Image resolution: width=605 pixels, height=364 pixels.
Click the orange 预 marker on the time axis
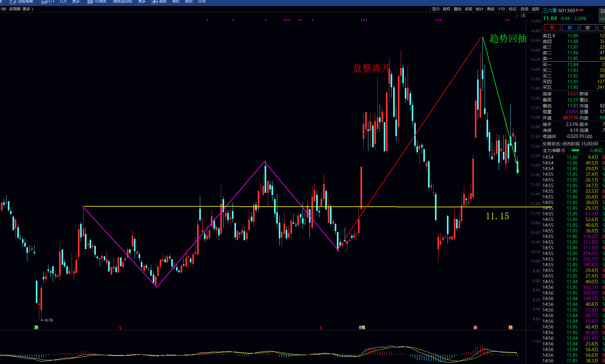coord(510,328)
